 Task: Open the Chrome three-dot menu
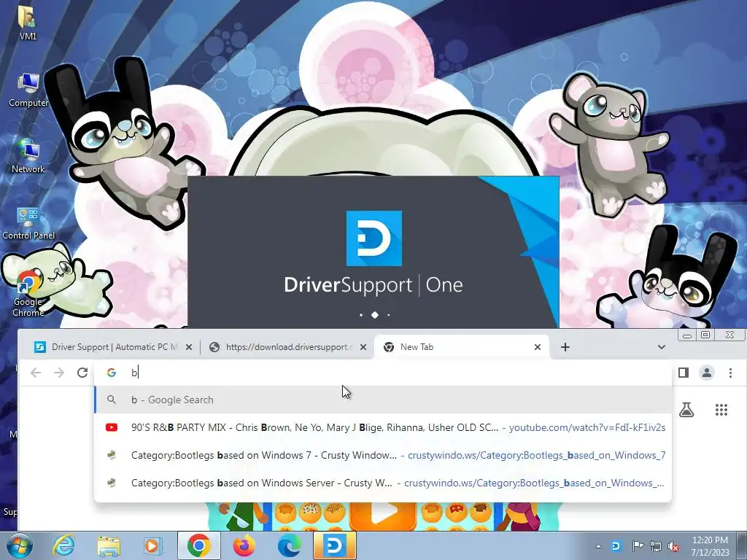(730, 373)
